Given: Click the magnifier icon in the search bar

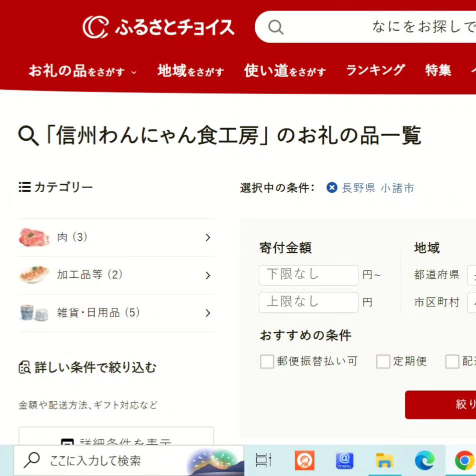Looking at the screenshot, I should (276, 28).
